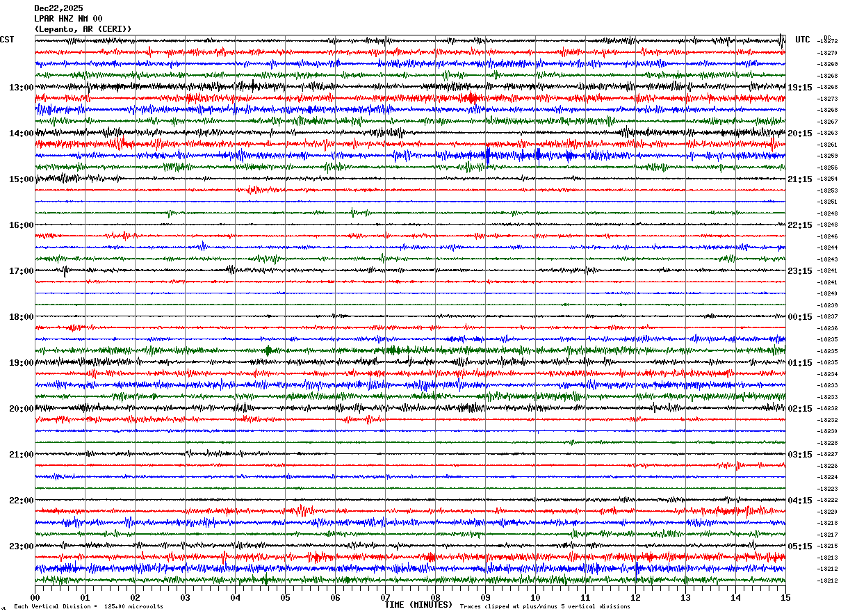841x616 pixels.
Task: Click the 20:15 UTC time label
Action: (x=800, y=133)
